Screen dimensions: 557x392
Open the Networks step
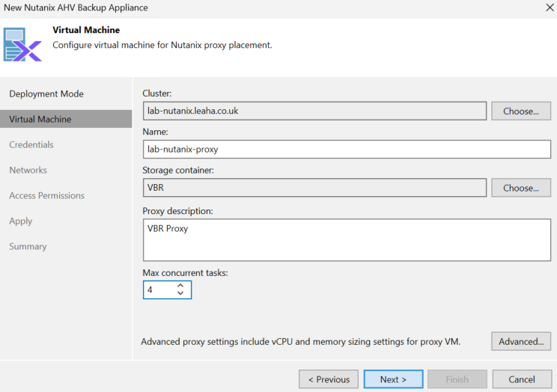click(28, 170)
